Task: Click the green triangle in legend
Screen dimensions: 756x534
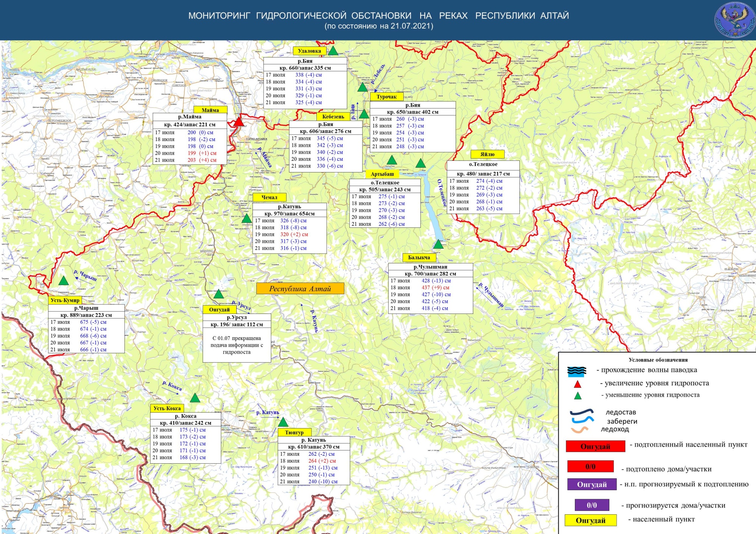Action: [578, 396]
